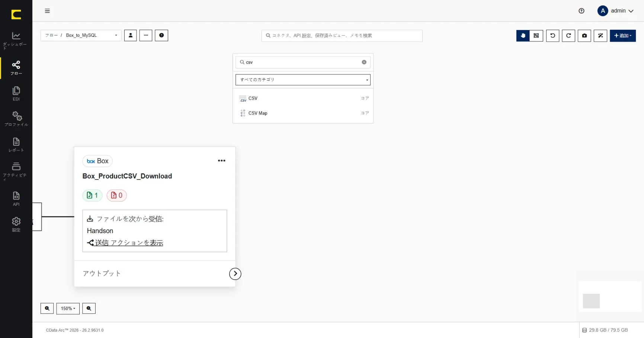Open the flow user icon button
Viewport: 644px width, 338px height.
(131, 35)
